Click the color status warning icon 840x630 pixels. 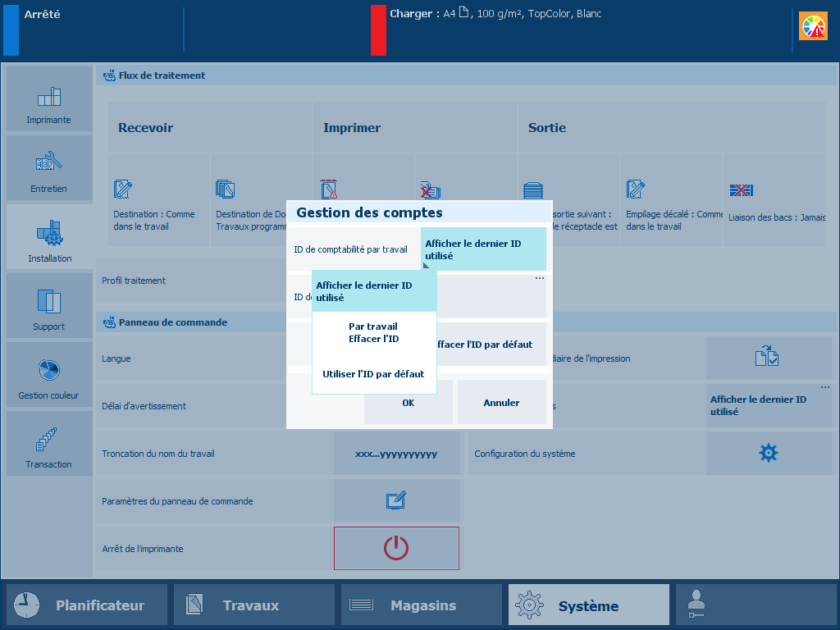813,27
